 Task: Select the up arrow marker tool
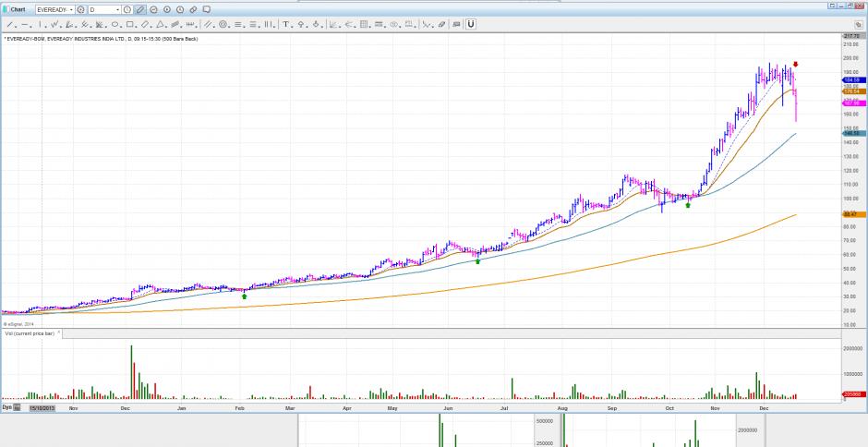pyautogui.click(x=301, y=24)
